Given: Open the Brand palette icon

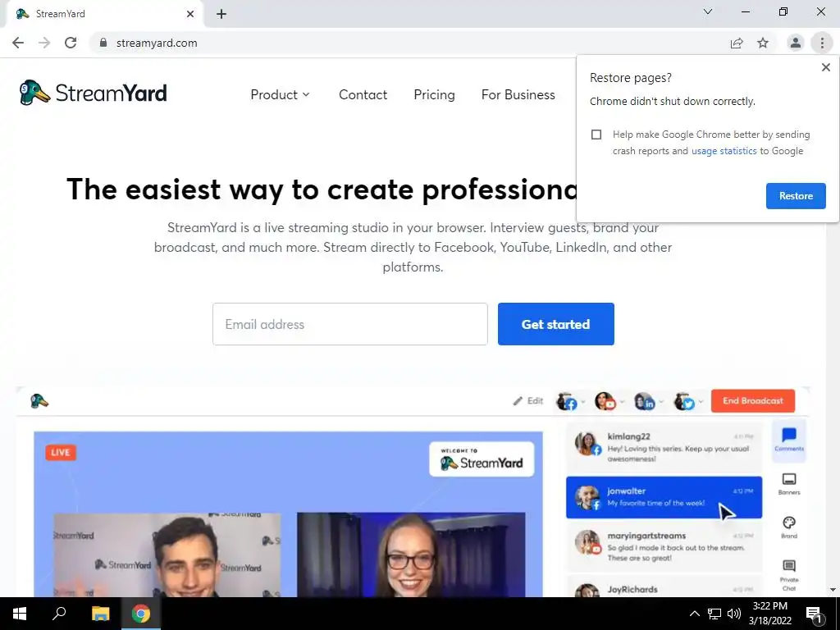Looking at the screenshot, I should pos(789,527).
